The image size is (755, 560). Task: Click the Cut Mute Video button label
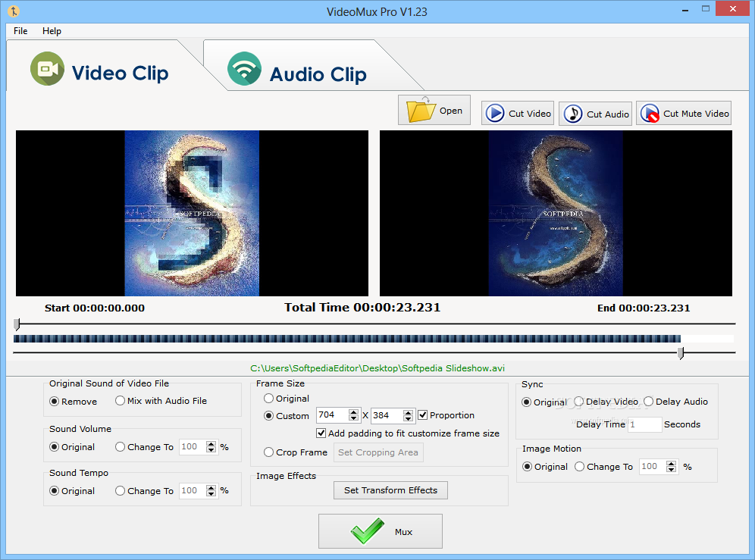tap(697, 114)
